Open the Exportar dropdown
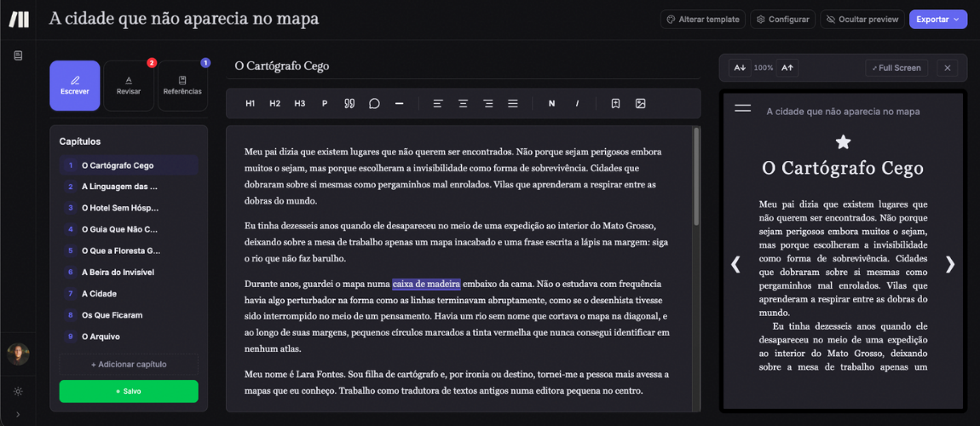 [x=937, y=19]
